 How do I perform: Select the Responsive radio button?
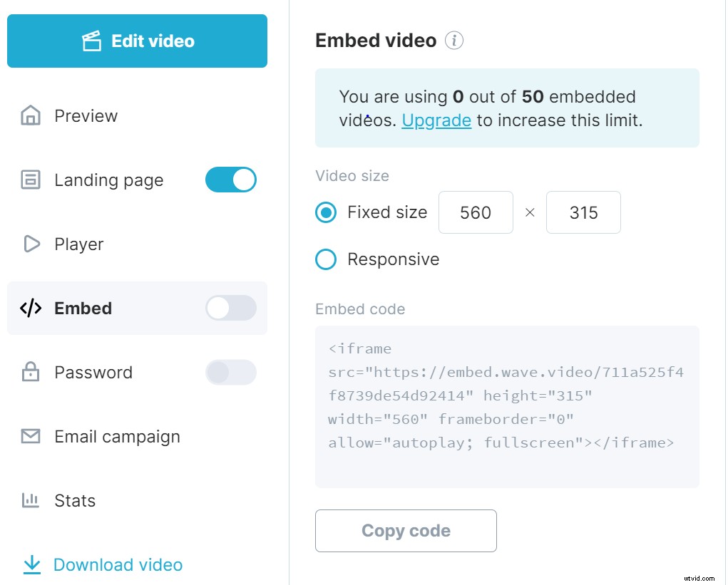point(326,259)
